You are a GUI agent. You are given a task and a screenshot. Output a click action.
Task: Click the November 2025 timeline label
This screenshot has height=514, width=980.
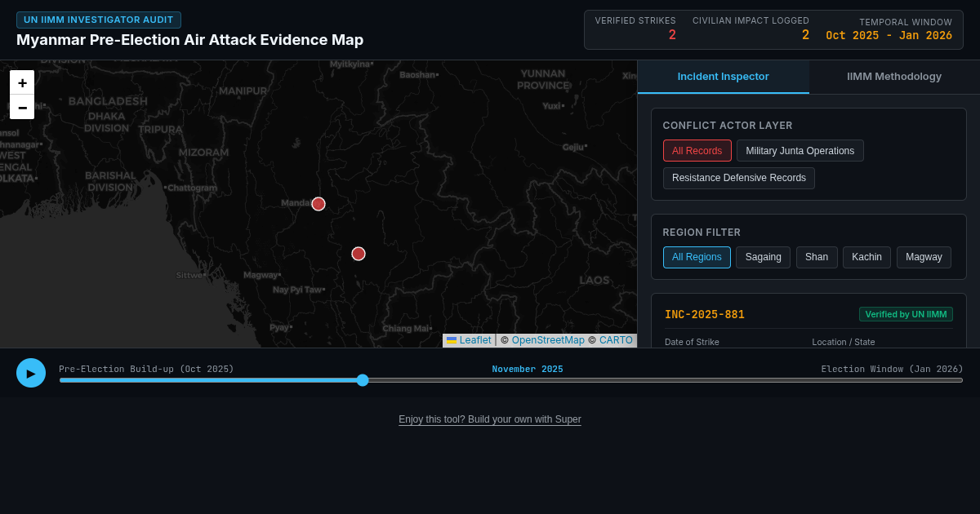(528, 369)
